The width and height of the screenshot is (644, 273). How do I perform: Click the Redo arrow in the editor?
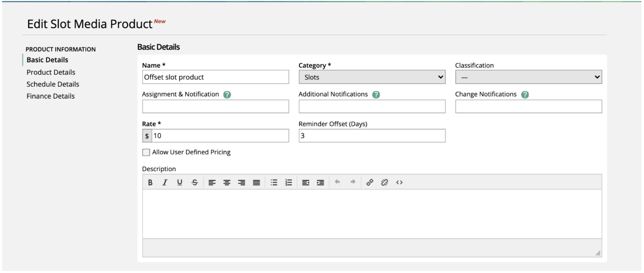point(353,182)
